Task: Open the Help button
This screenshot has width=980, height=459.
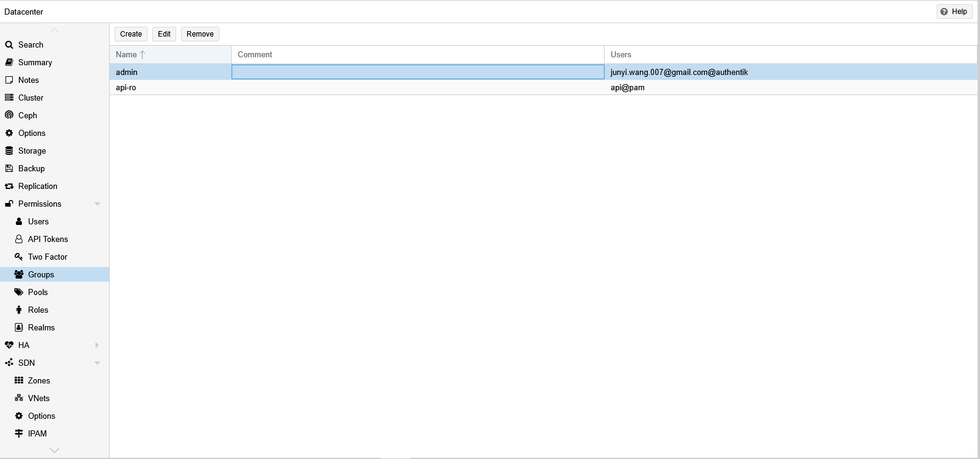Action: click(x=954, y=12)
